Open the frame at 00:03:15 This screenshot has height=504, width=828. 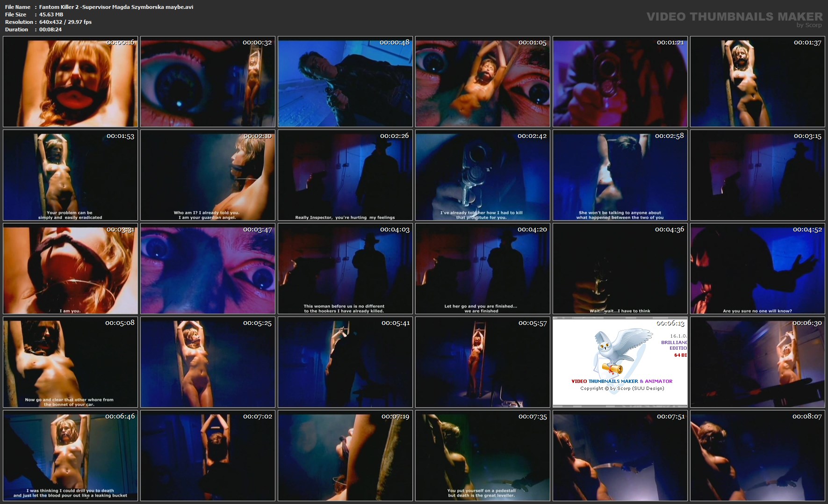pyautogui.click(x=758, y=175)
